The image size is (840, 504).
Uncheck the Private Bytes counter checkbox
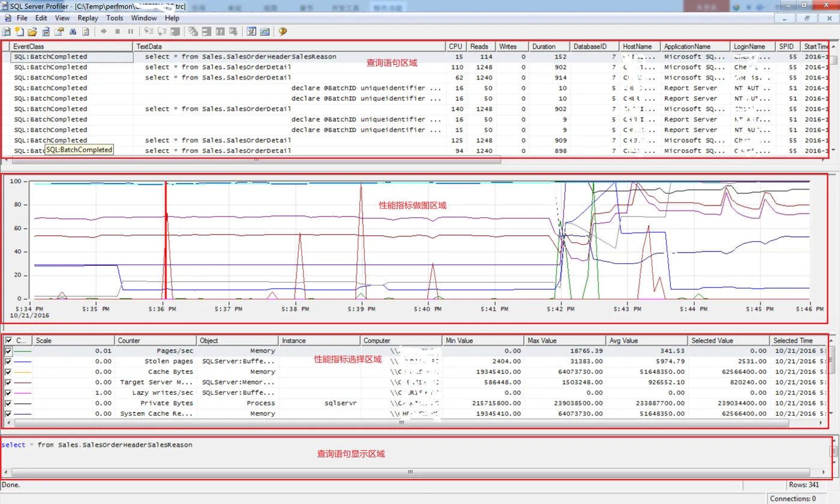(8, 403)
